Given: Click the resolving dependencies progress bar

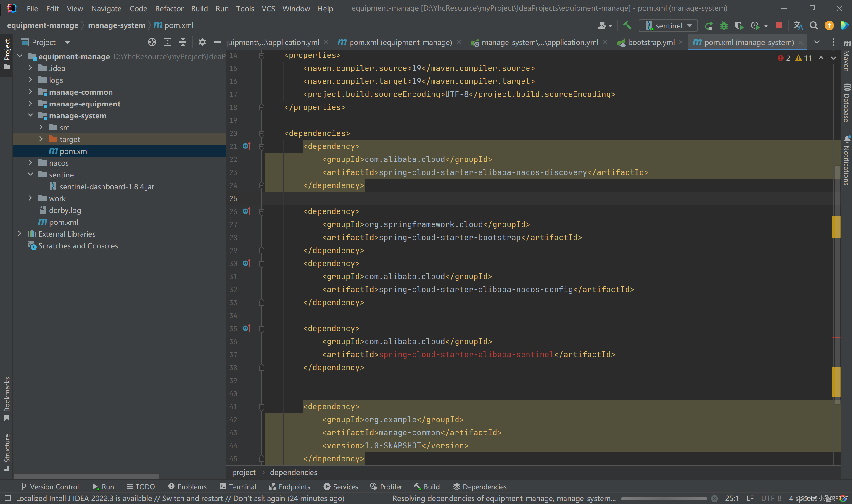Looking at the screenshot, I should 664,499.
